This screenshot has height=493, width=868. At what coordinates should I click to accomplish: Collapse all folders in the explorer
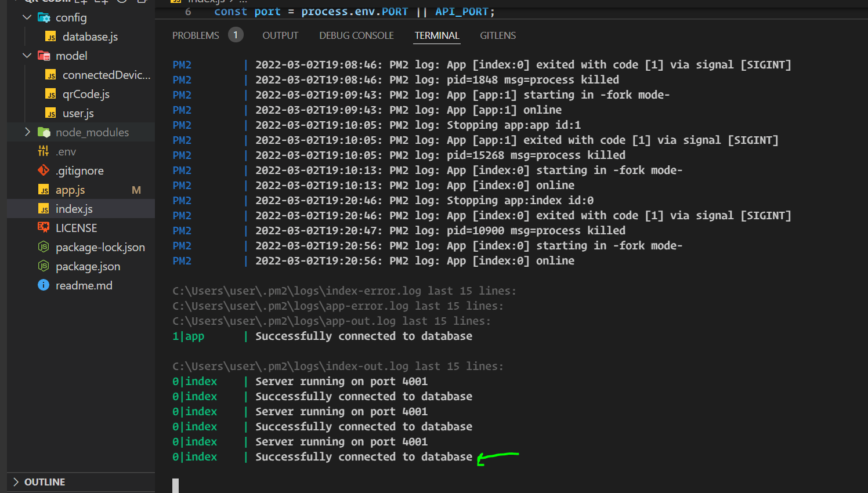click(142, 3)
